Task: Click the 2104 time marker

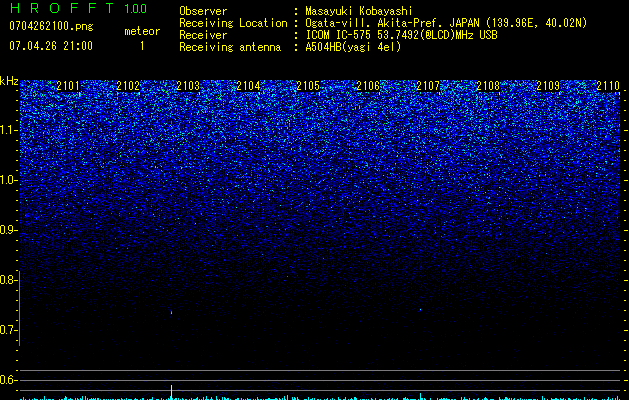Action: coord(248,86)
